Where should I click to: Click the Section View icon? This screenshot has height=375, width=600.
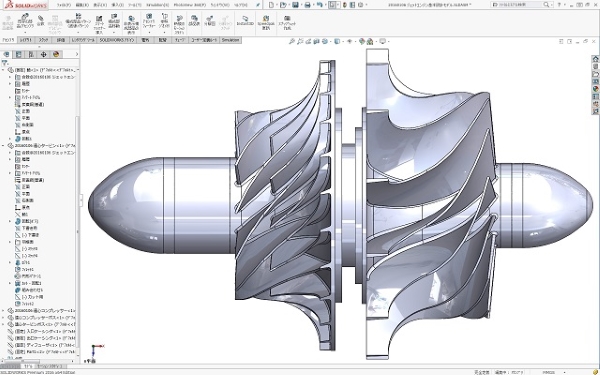[316, 41]
